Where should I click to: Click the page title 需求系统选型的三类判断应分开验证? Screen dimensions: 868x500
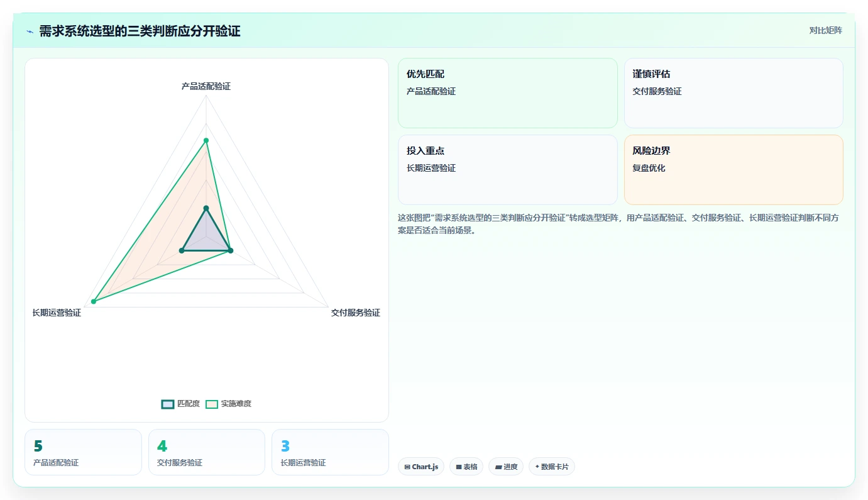coord(140,31)
